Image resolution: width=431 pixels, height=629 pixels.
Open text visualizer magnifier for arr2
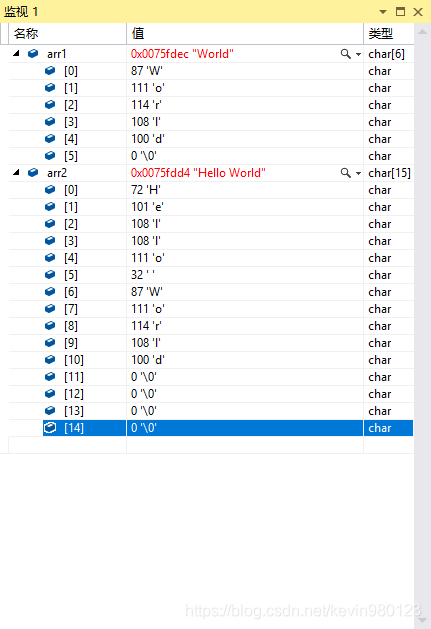(x=345, y=173)
